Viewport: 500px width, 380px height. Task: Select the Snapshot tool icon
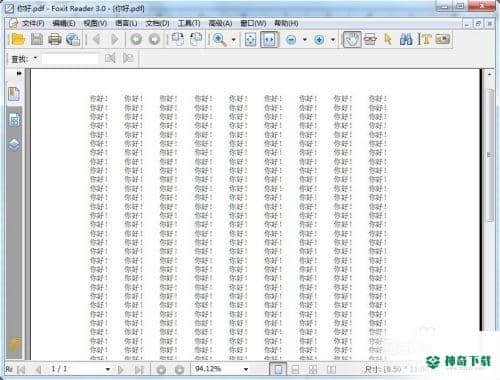pos(370,40)
